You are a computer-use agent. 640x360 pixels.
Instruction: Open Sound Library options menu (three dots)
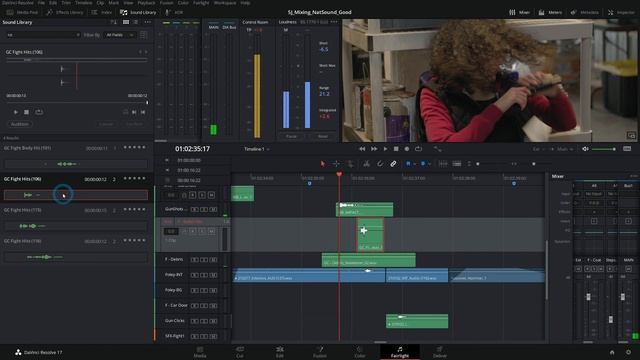tap(147, 22)
